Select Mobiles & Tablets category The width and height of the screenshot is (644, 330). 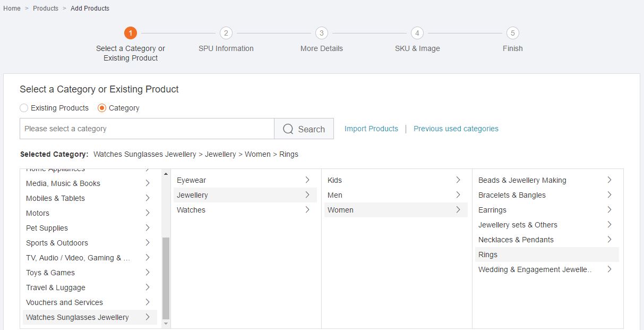90,198
